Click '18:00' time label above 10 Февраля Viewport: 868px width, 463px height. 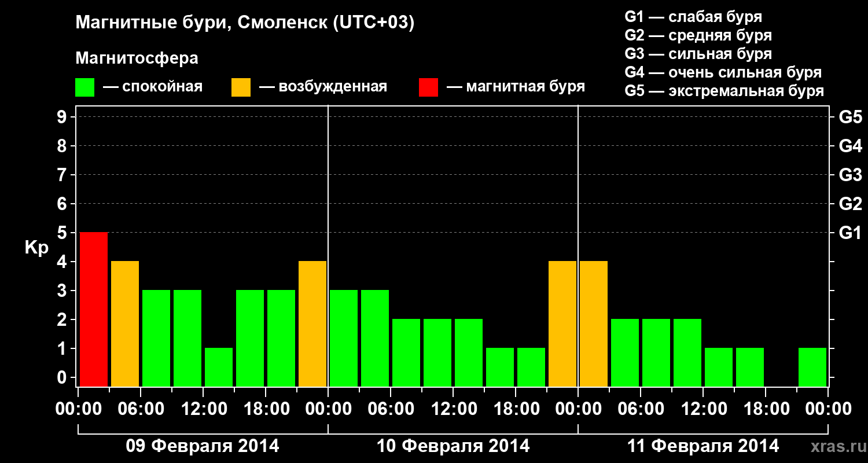click(x=516, y=409)
